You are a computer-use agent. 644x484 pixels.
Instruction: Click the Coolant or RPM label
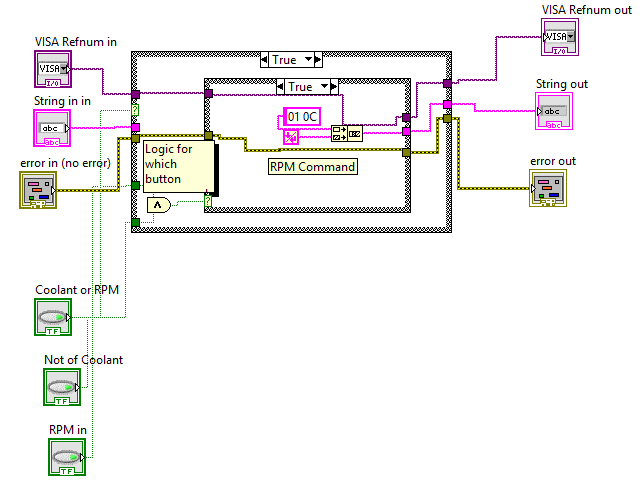77,290
